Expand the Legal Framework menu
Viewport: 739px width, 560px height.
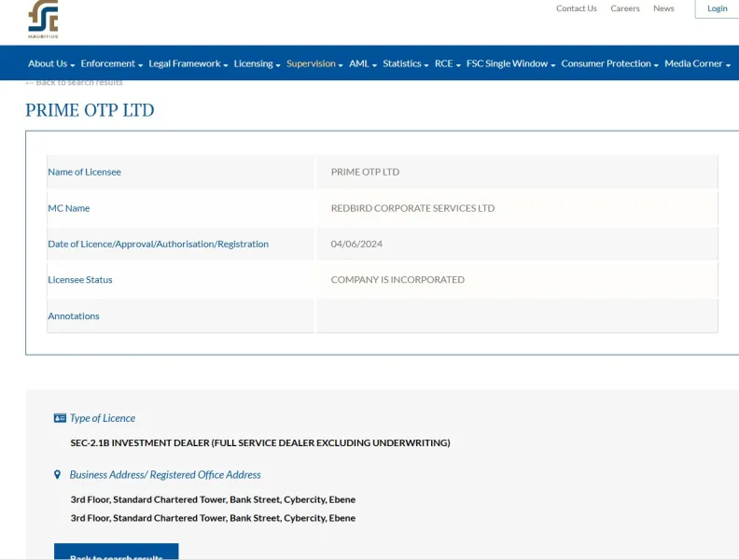(188, 63)
